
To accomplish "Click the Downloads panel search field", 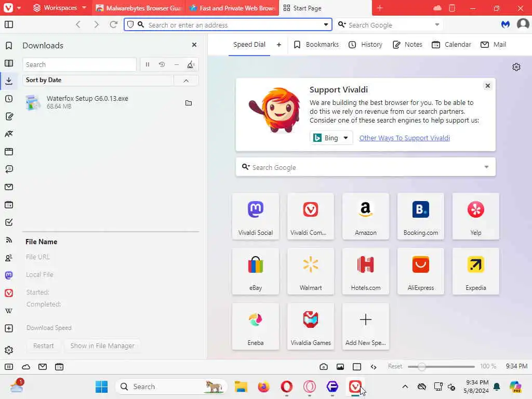I will tap(79, 64).
